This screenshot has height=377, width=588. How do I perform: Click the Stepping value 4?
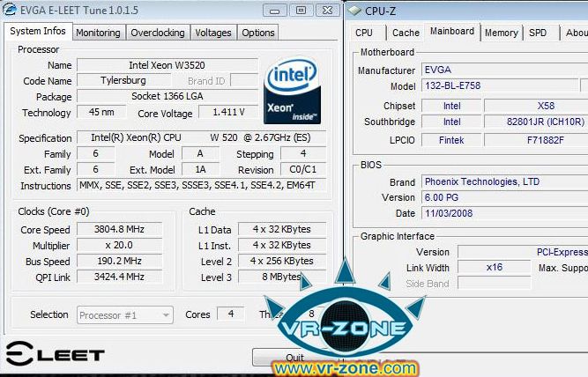pos(303,153)
